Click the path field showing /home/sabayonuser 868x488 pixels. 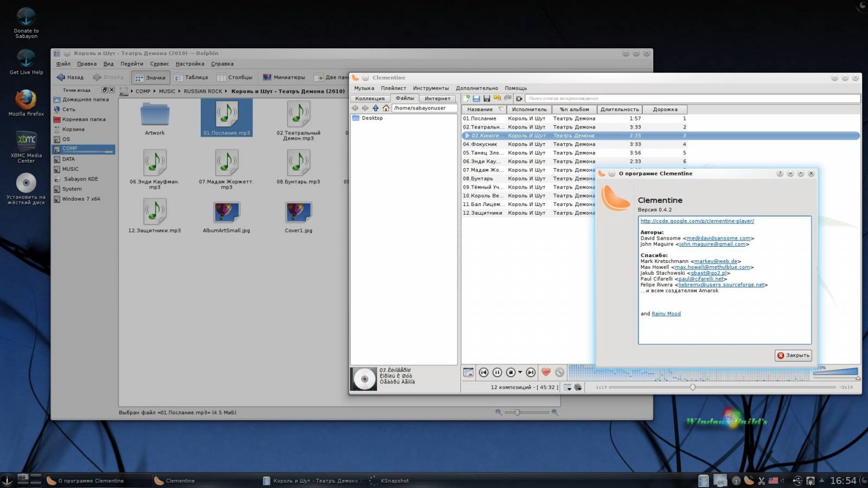(x=424, y=108)
